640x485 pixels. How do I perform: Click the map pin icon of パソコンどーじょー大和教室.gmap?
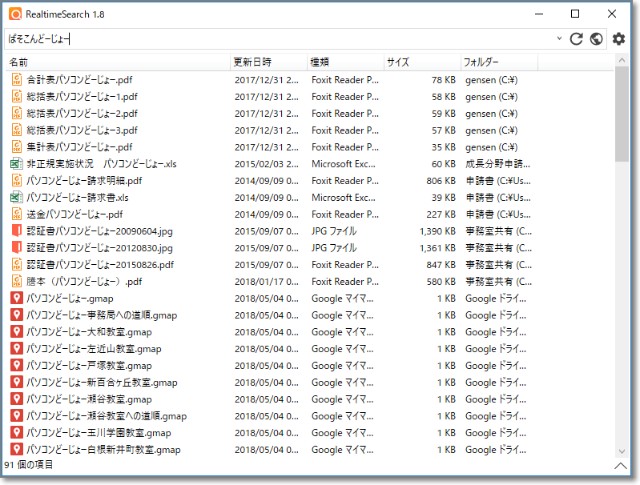click(16, 332)
